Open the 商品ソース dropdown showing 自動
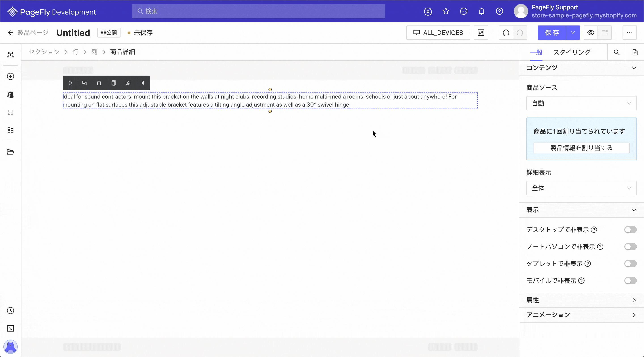Viewport: 644px width, 357px height. [581, 103]
